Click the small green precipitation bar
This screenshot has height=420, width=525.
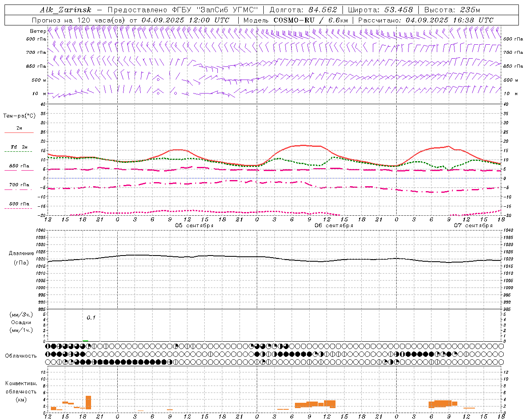click(x=85, y=340)
